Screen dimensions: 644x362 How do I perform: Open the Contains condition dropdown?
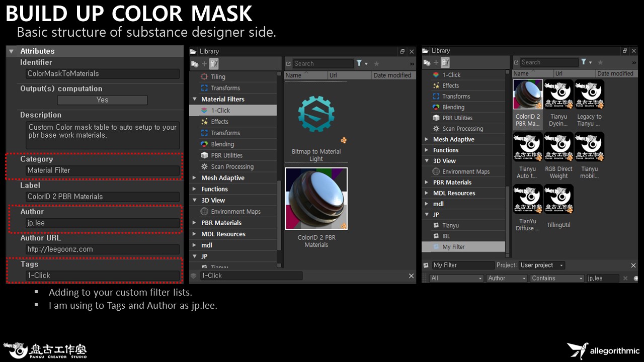tap(557, 278)
